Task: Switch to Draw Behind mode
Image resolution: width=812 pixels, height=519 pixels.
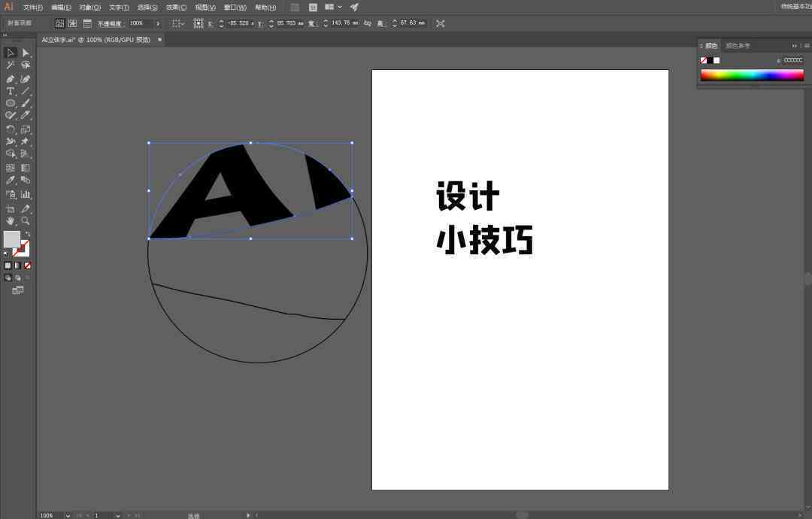Action: click(x=17, y=278)
